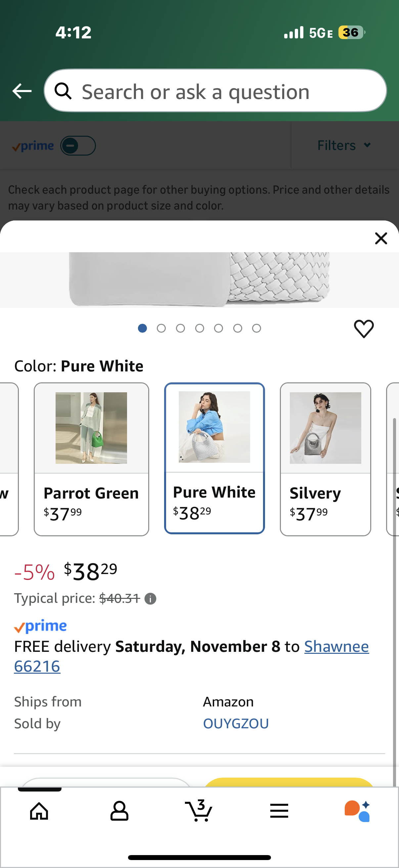Open the account profile icon

pyautogui.click(x=119, y=811)
